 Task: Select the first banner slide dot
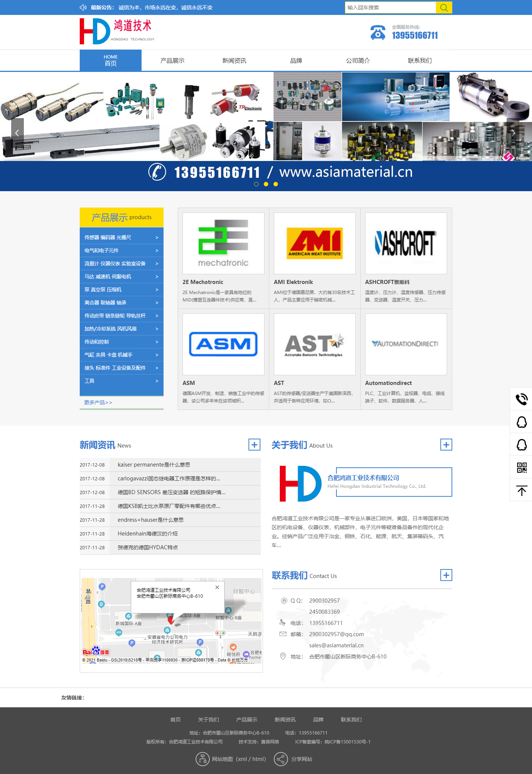click(256, 184)
